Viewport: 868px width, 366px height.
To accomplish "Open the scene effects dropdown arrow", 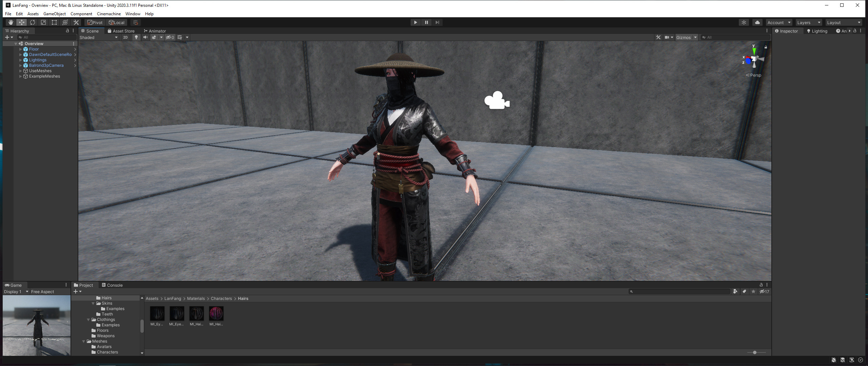I will (161, 37).
